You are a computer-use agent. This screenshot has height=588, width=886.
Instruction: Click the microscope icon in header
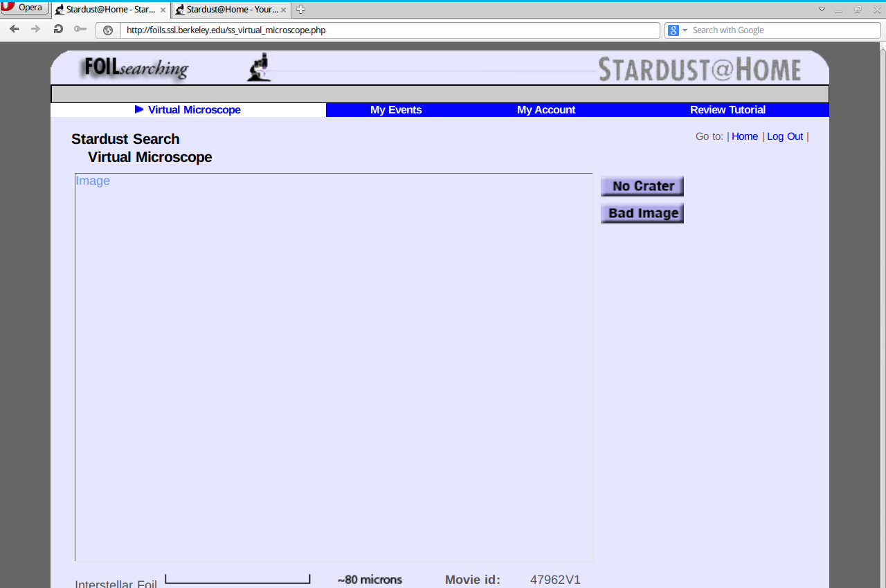click(x=259, y=67)
